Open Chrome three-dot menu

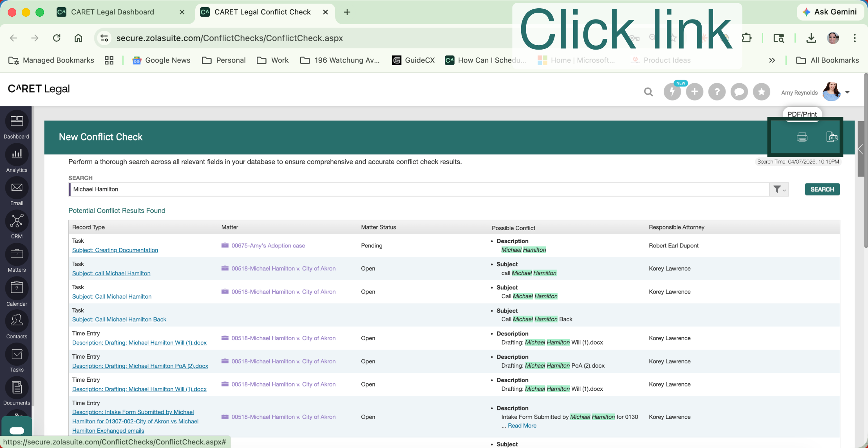pyautogui.click(x=855, y=38)
